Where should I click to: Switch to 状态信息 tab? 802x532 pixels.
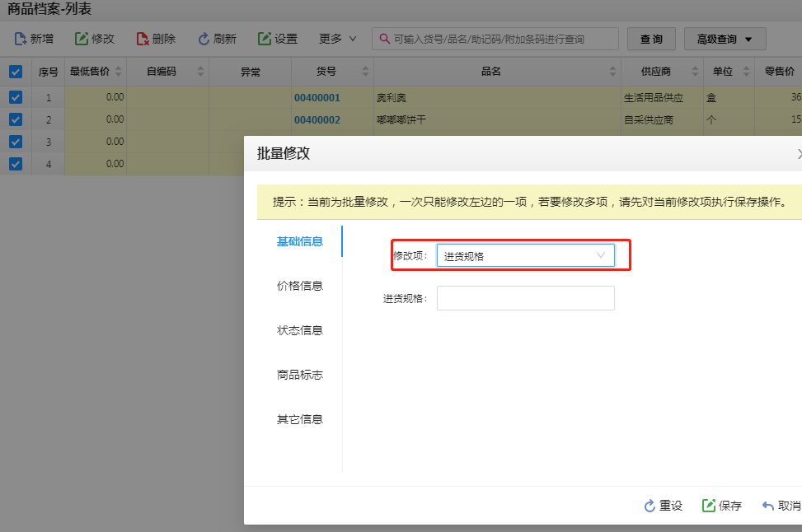(300, 330)
